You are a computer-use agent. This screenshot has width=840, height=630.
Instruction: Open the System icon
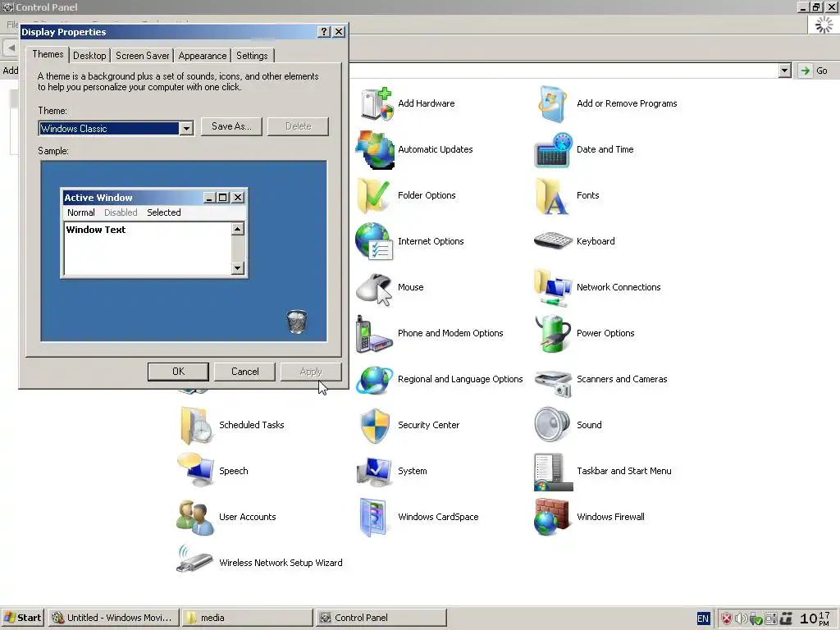(374, 472)
